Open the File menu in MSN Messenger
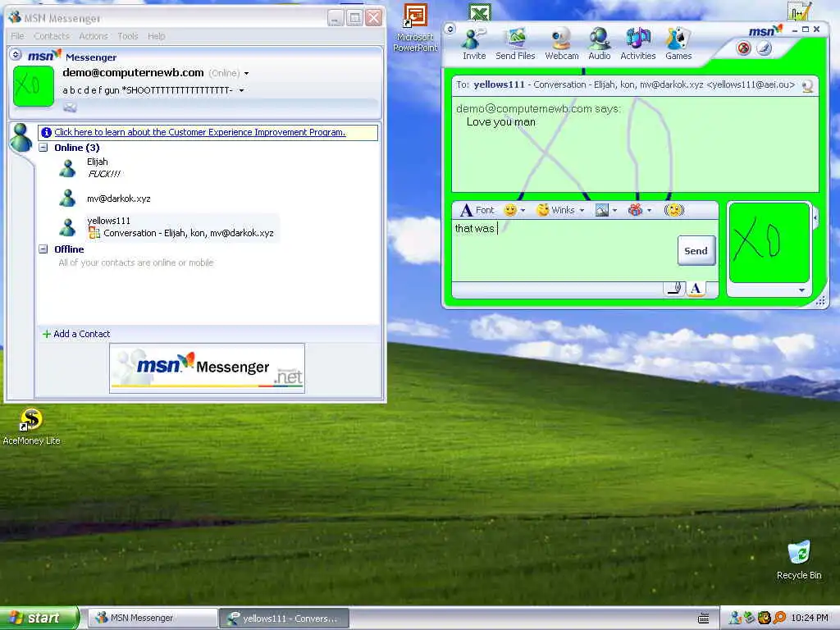 tap(18, 36)
